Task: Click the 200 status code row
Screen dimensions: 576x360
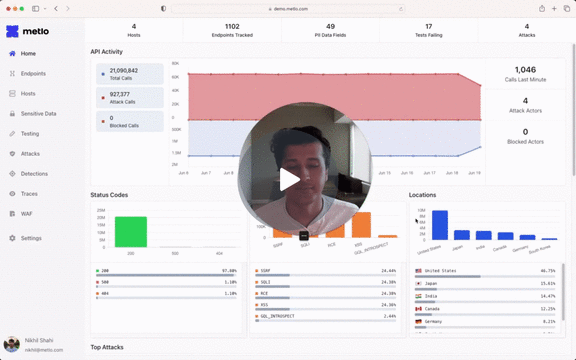Action: point(166,273)
